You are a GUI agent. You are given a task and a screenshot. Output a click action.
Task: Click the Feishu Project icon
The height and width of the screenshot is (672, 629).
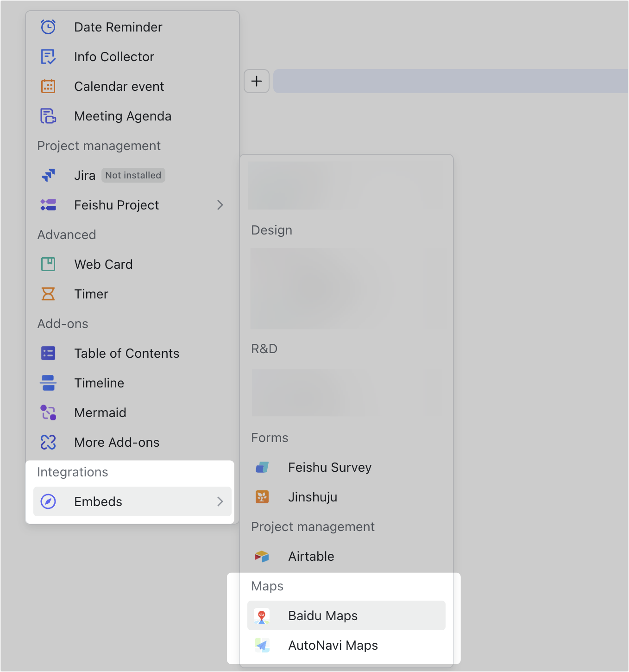(48, 205)
